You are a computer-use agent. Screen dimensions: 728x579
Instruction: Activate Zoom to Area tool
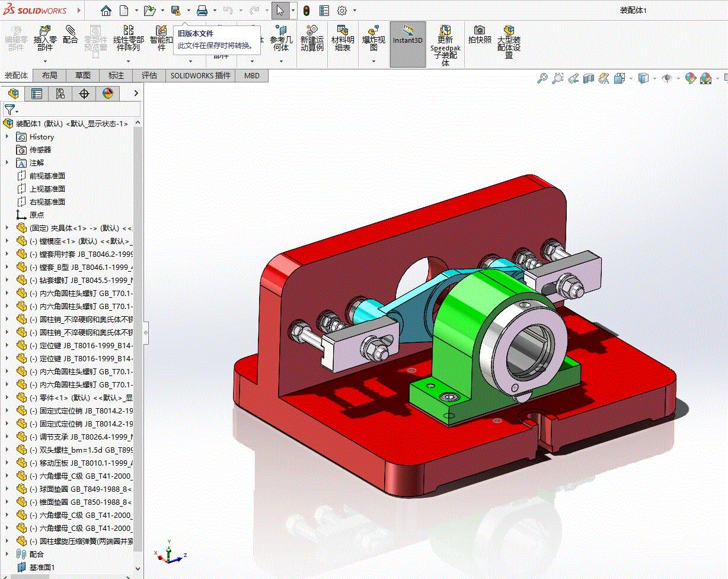(x=557, y=78)
